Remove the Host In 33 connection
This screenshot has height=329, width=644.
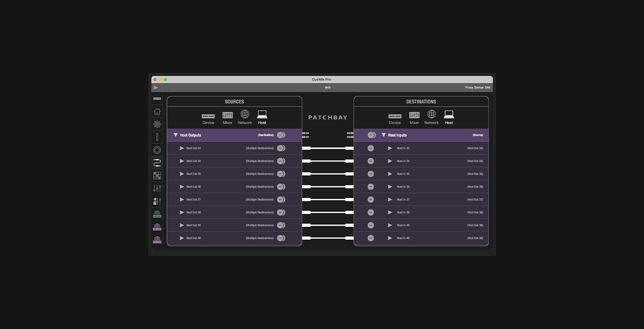click(x=371, y=148)
